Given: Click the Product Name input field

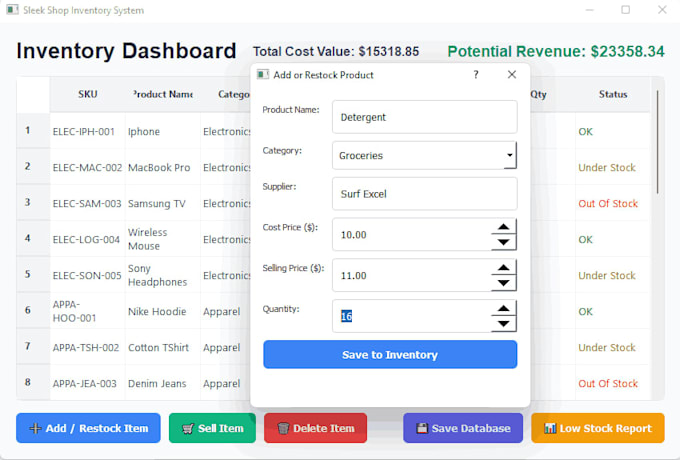Looking at the screenshot, I should click(x=425, y=117).
